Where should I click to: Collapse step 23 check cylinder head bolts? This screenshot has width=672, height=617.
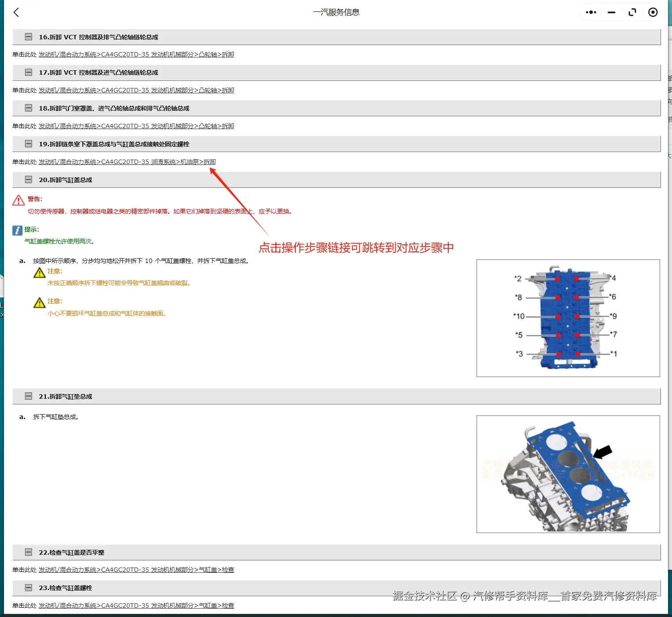28,588
